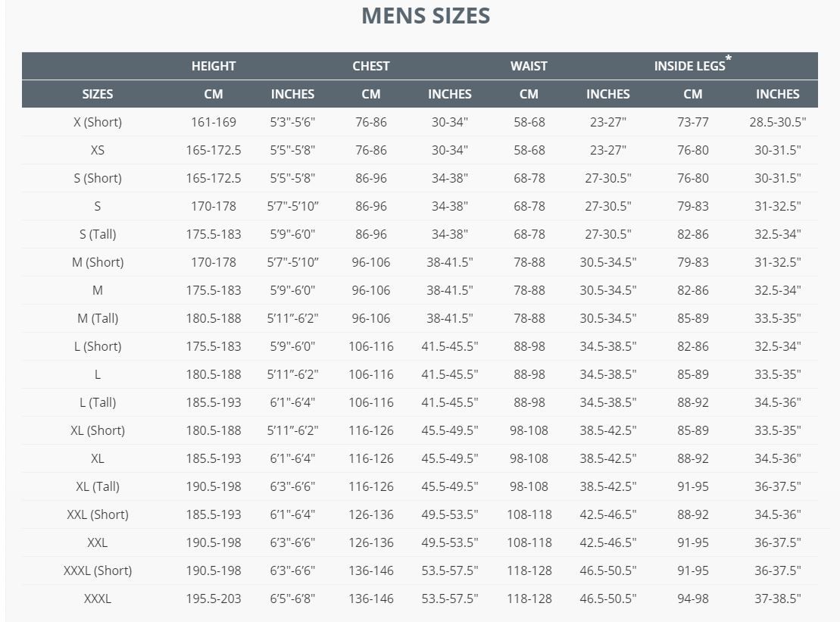This screenshot has height=622, width=840.
Task: Click inside leg cm value 94-98
Action: point(693,599)
